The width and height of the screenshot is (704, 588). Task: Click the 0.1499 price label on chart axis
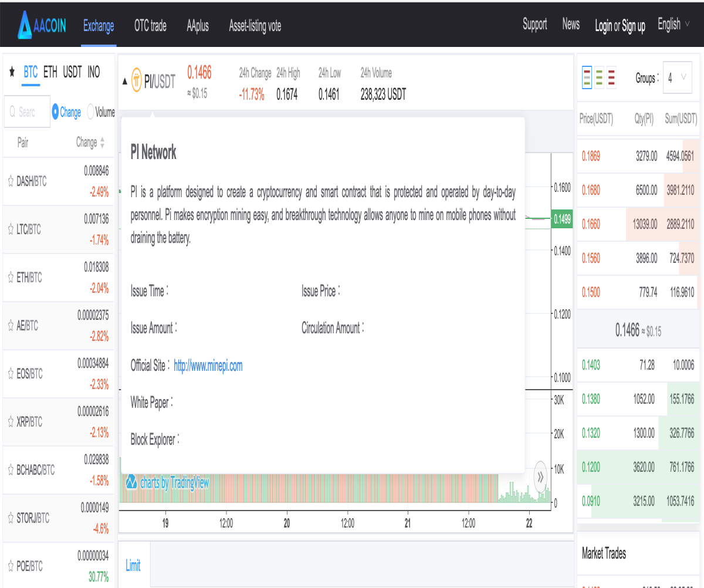tap(562, 219)
